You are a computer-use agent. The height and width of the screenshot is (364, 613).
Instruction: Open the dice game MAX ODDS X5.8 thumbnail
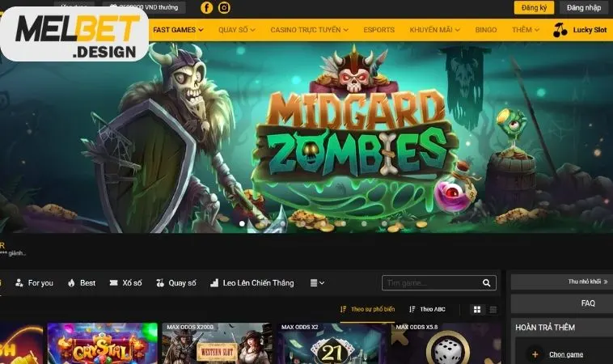[446, 343]
